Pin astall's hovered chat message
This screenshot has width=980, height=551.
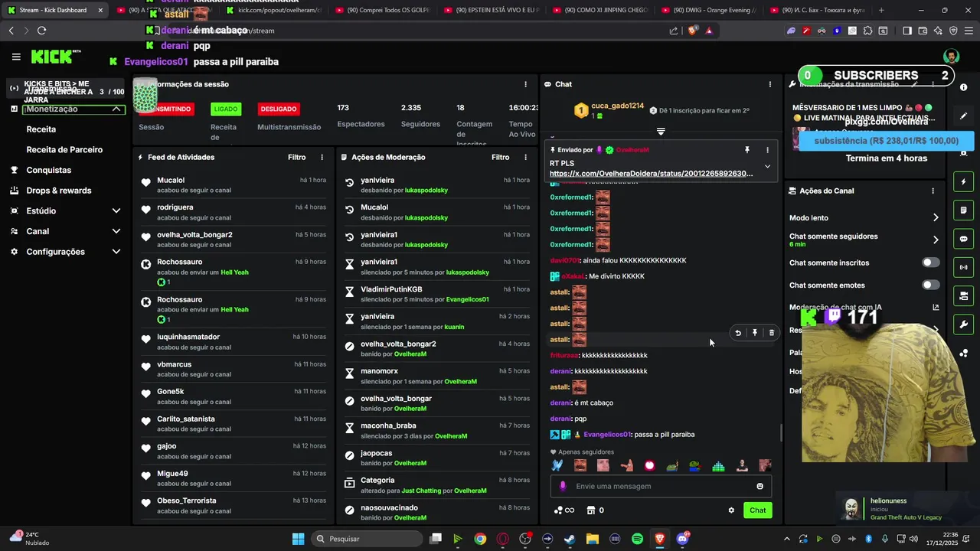pos(755,333)
